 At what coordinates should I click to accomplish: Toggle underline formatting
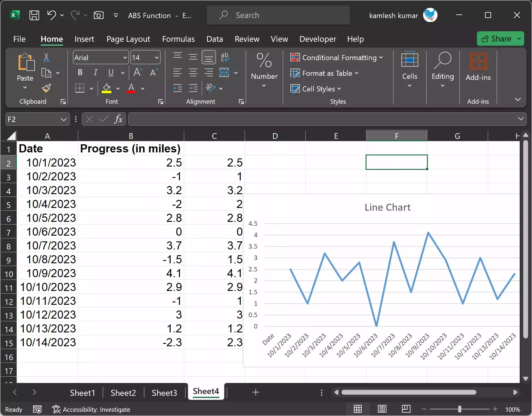tap(110, 72)
